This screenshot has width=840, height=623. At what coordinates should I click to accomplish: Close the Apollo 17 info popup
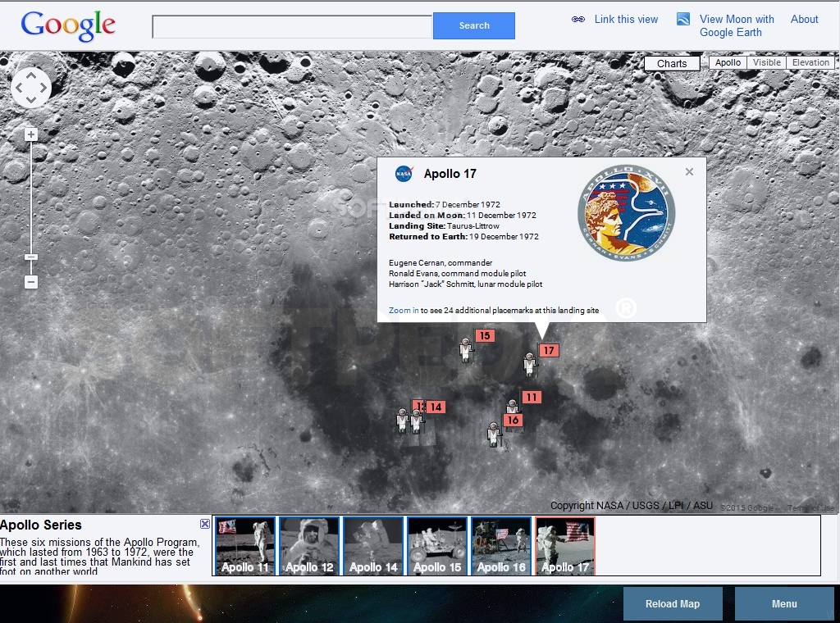pos(689,172)
